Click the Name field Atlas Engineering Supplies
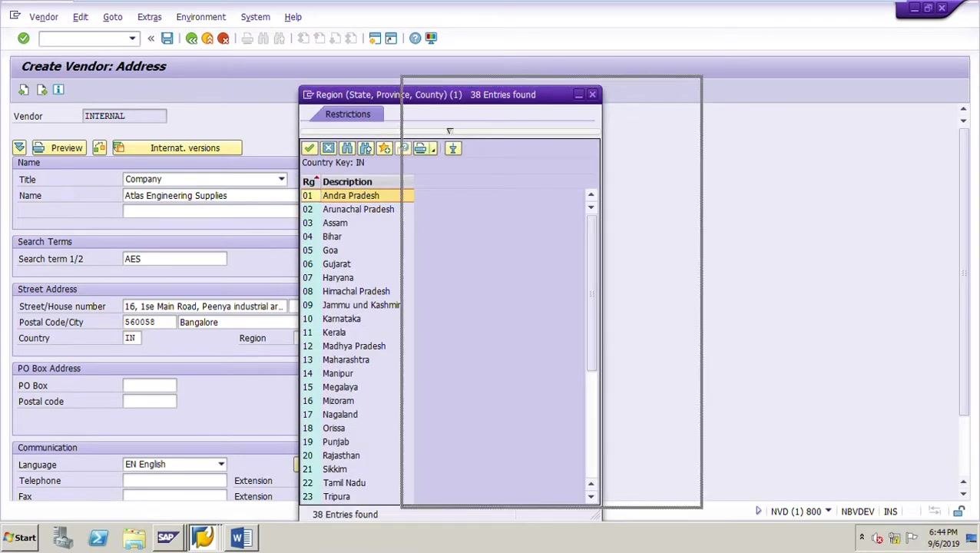Screen dimensions: 980x553 point(210,196)
